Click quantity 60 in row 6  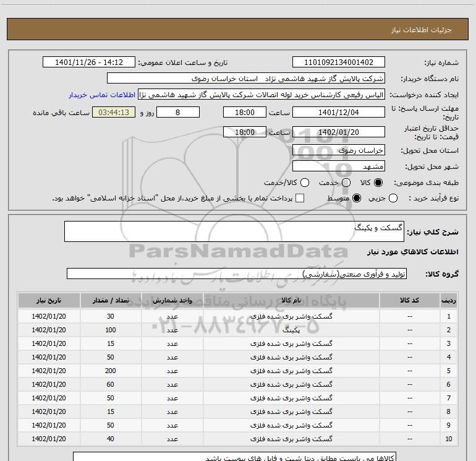(x=111, y=384)
